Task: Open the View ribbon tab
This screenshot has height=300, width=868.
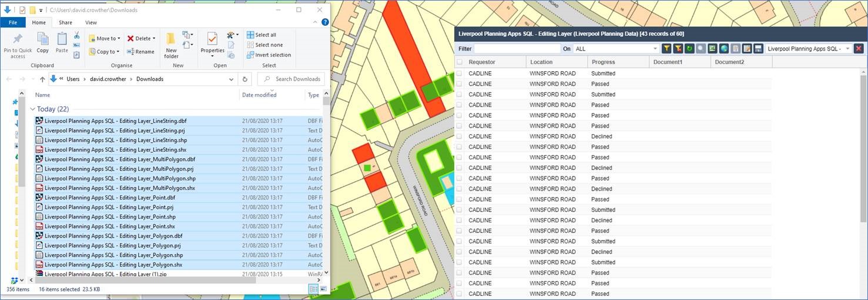Action: [x=91, y=22]
